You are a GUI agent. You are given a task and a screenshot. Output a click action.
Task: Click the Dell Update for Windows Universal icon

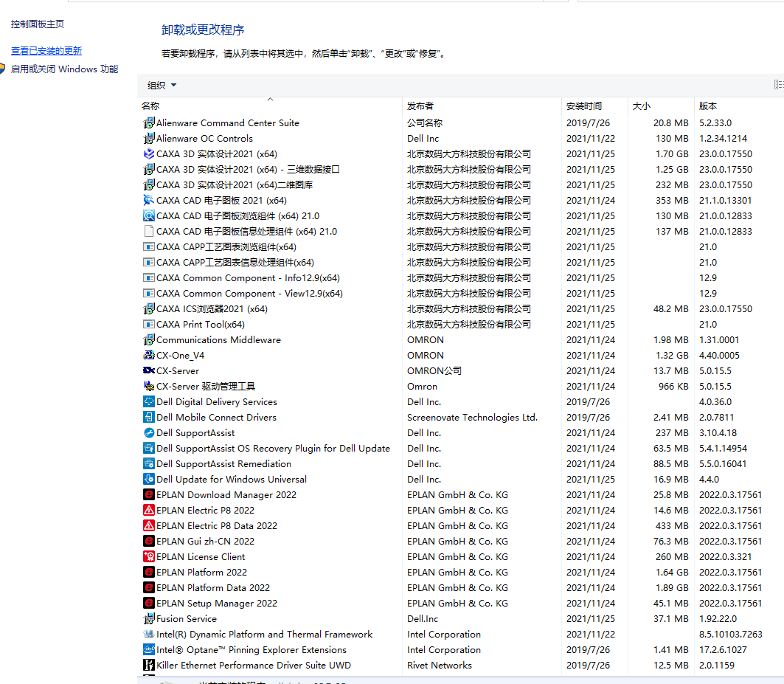point(148,480)
